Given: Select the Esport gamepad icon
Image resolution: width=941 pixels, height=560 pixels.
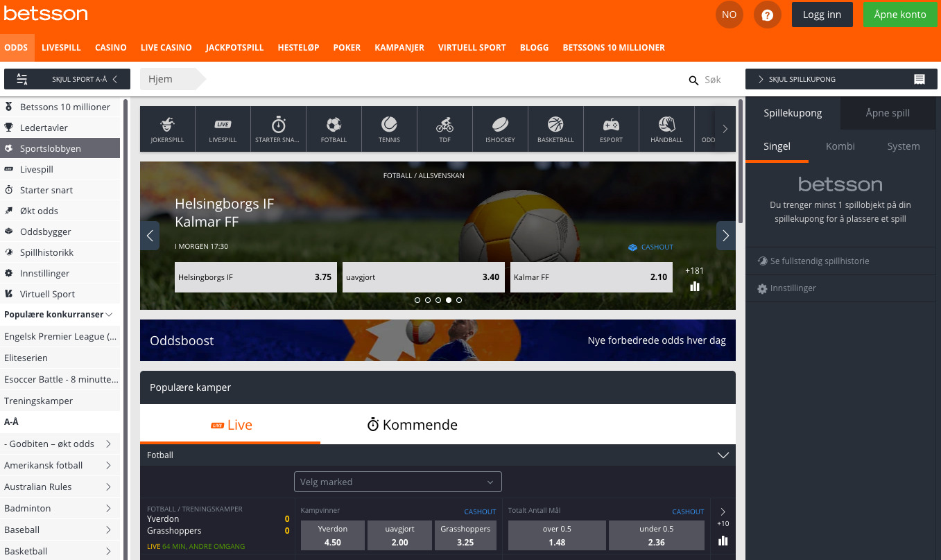Looking at the screenshot, I should [x=611, y=129].
